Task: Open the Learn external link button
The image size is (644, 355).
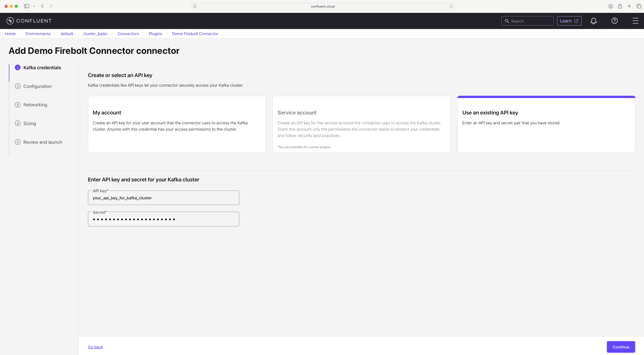Action: pos(569,21)
